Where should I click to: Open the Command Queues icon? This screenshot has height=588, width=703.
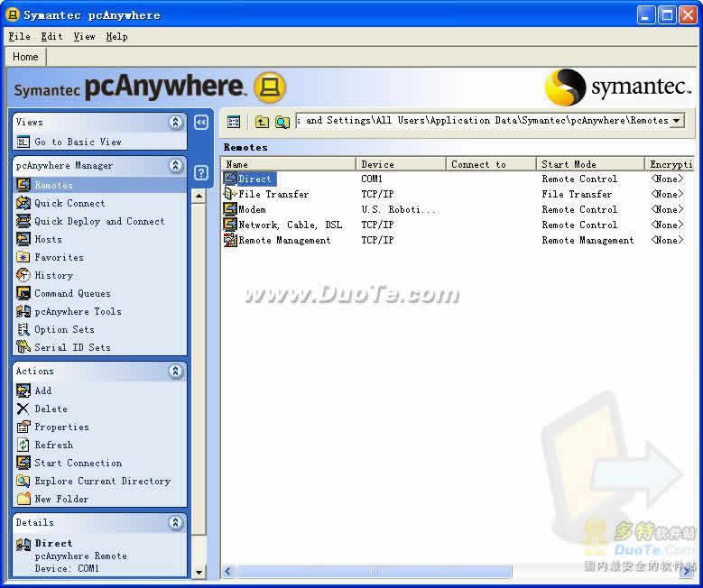coord(23,293)
